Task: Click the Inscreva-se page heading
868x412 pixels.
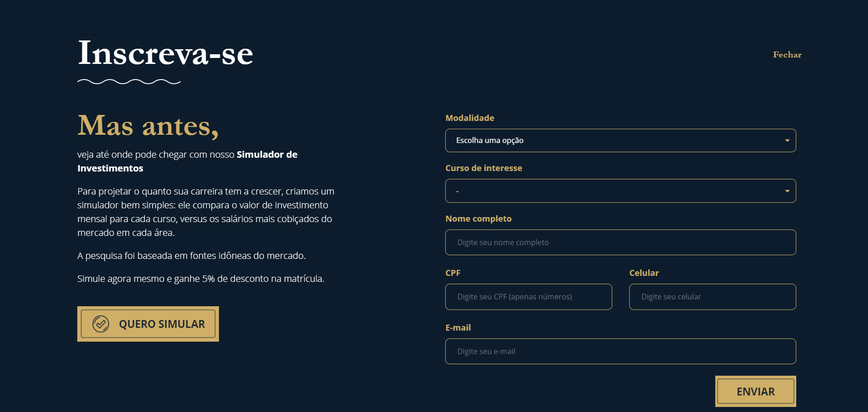Action: 166,53
